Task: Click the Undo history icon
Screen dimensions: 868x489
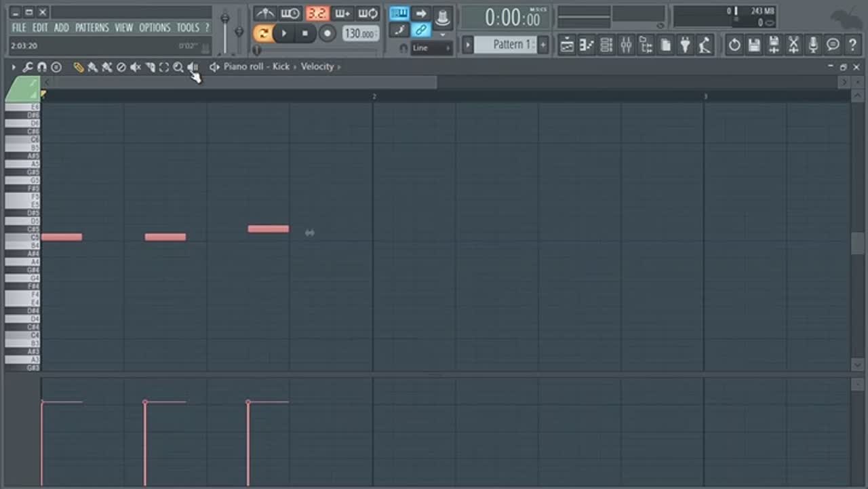Action: [x=734, y=45]
